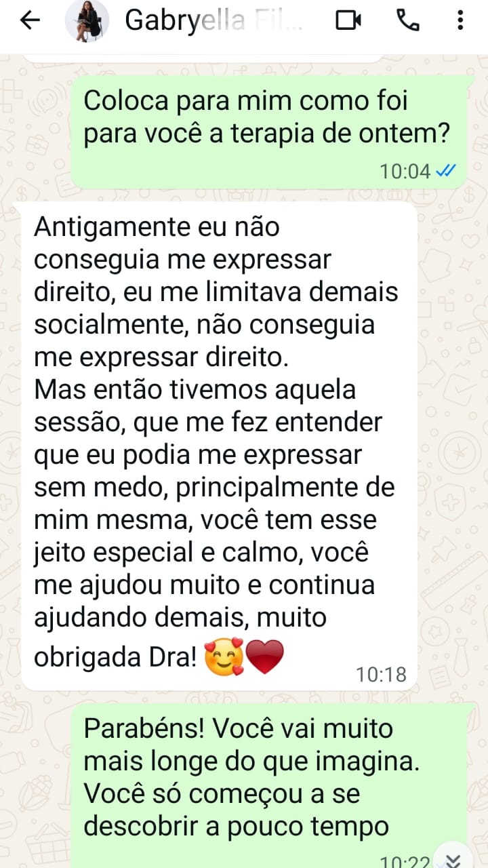Image resolution: width=488 pixels, height=868 pixels.
Task: Select the sent message about terapia de ontem
Action: [x=269, y=132]
